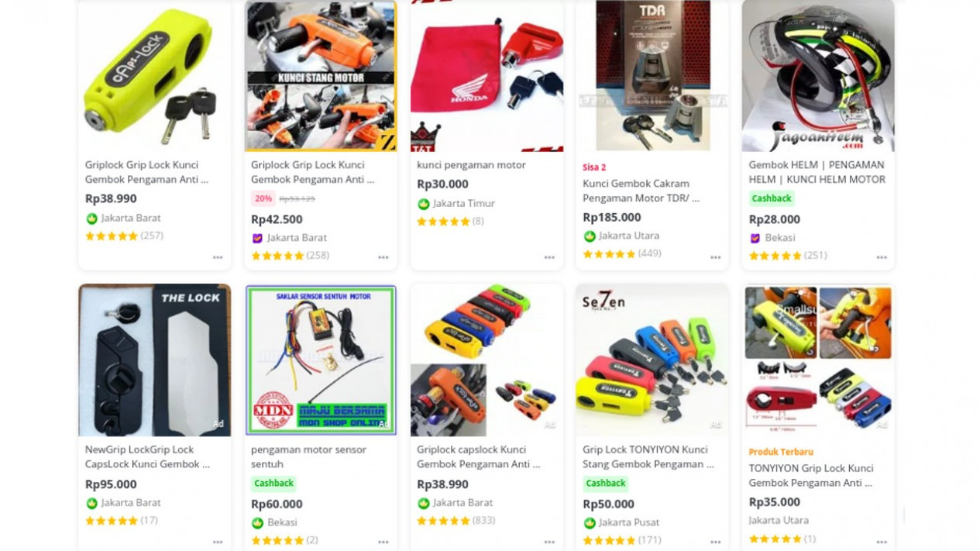This screenshot has width=980, height=551.
Task: Click the Cashback label on the Rp60.000 item
Action: pyautogui.click(x=274, y=484)
